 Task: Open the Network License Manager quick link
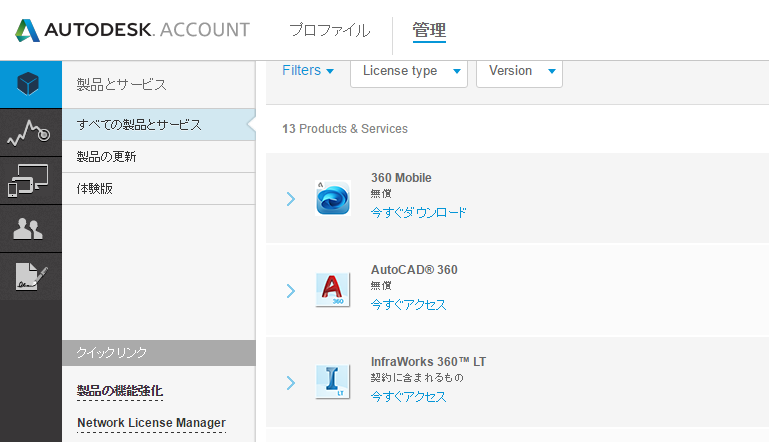coord(151,423)
